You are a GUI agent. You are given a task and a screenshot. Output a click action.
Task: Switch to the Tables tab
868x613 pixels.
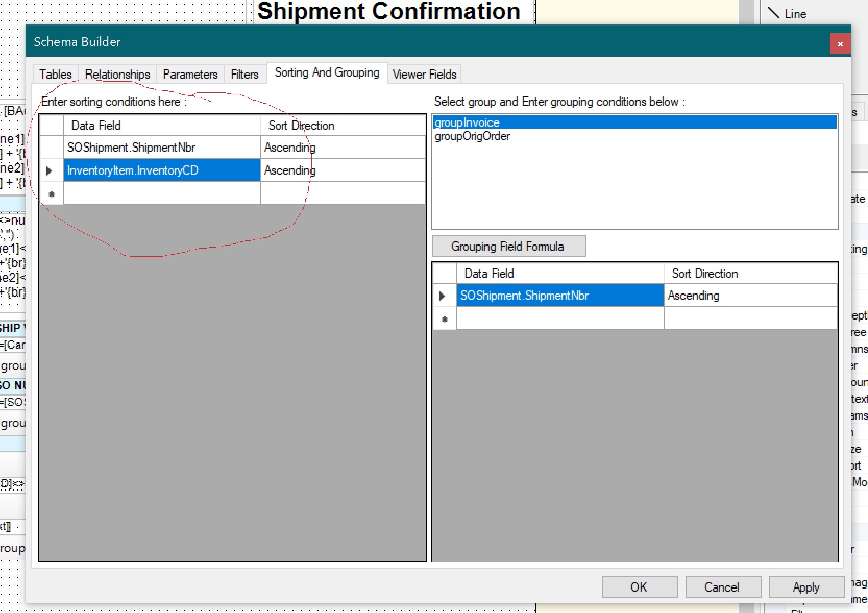(55, 75)
